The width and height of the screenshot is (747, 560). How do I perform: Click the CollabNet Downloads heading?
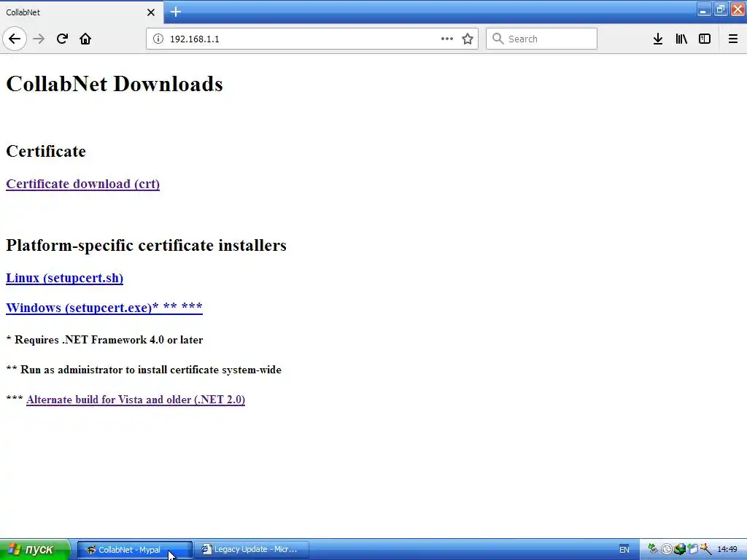[115, 84]
